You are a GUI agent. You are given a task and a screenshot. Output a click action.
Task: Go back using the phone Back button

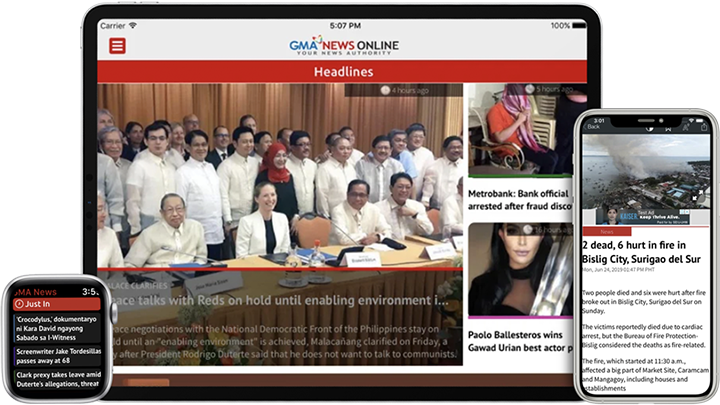click(593, 127)
